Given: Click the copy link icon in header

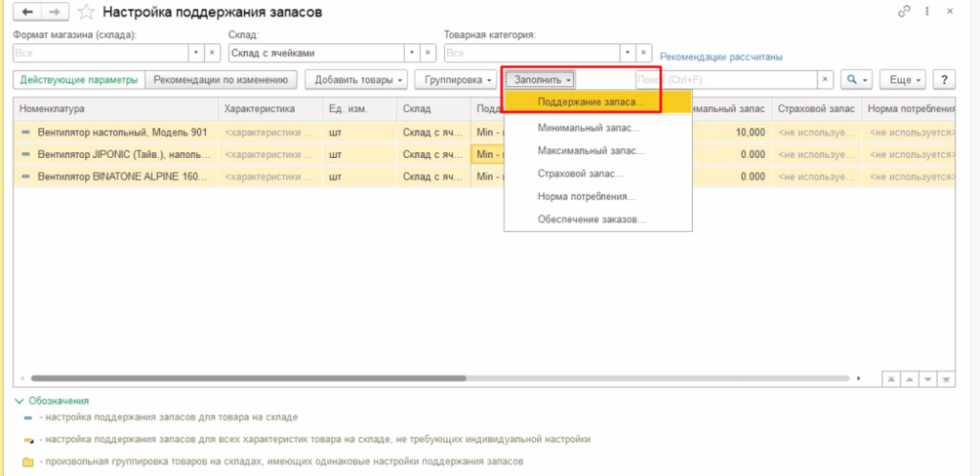Looking at the screenshot, I should point(903,11).
